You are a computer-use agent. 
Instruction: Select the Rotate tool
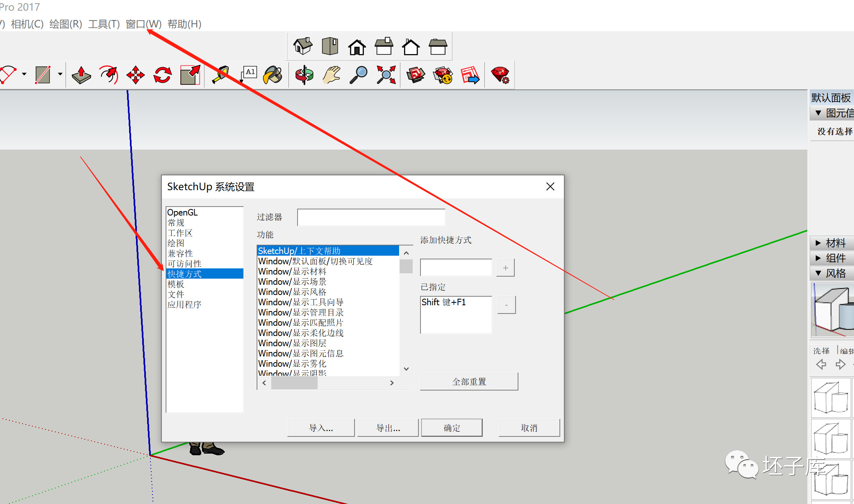coord(162,75)
